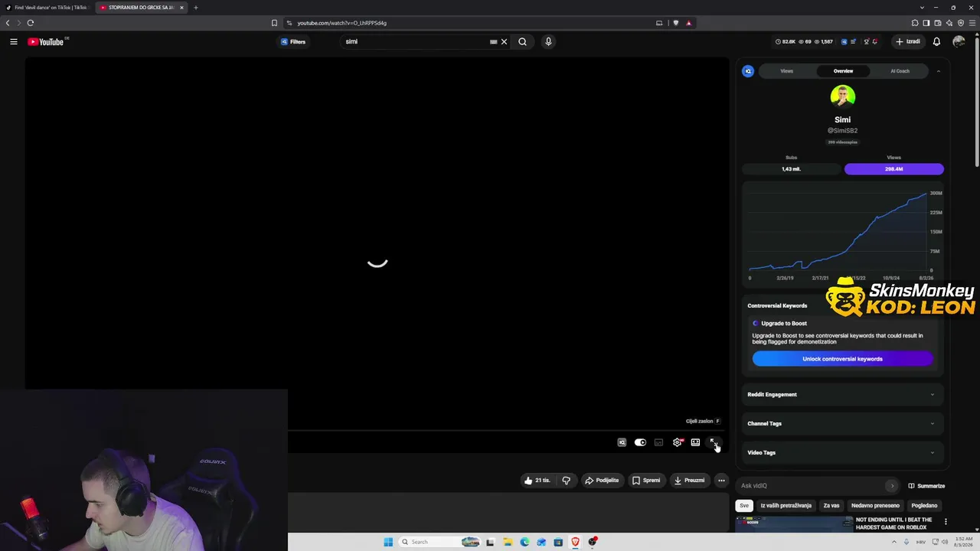Viewport: 980px width, 551px height.
Task: Open the on-screen keyboard in search box
Action: click(x=494, y=41)
